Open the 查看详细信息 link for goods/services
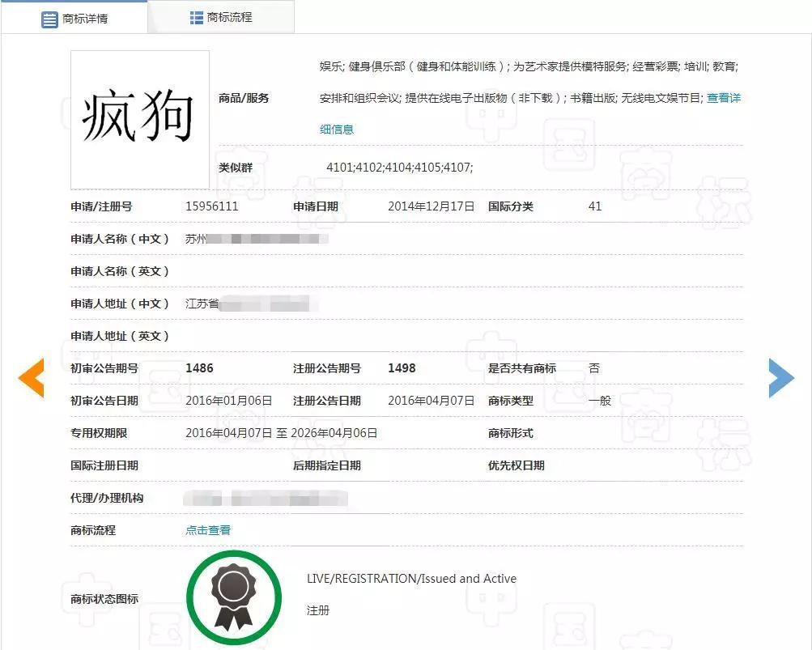This screenshot has width=812, height=650. [723, 98]
